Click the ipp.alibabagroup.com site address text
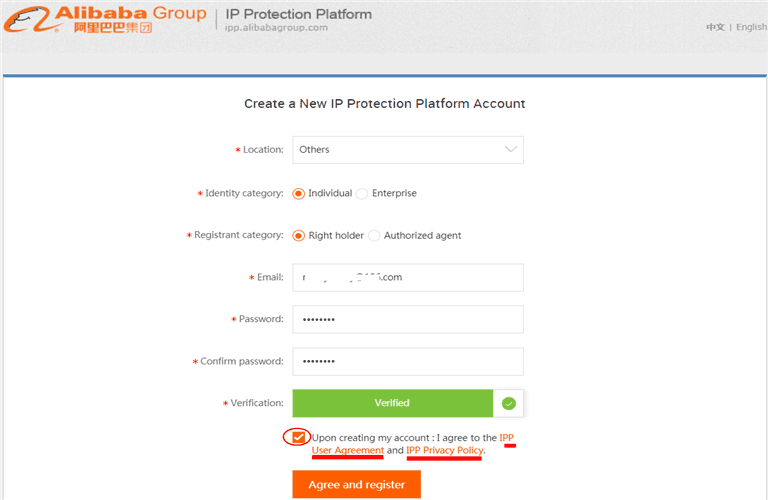The image size is (768, 500). tap(277, 28)
